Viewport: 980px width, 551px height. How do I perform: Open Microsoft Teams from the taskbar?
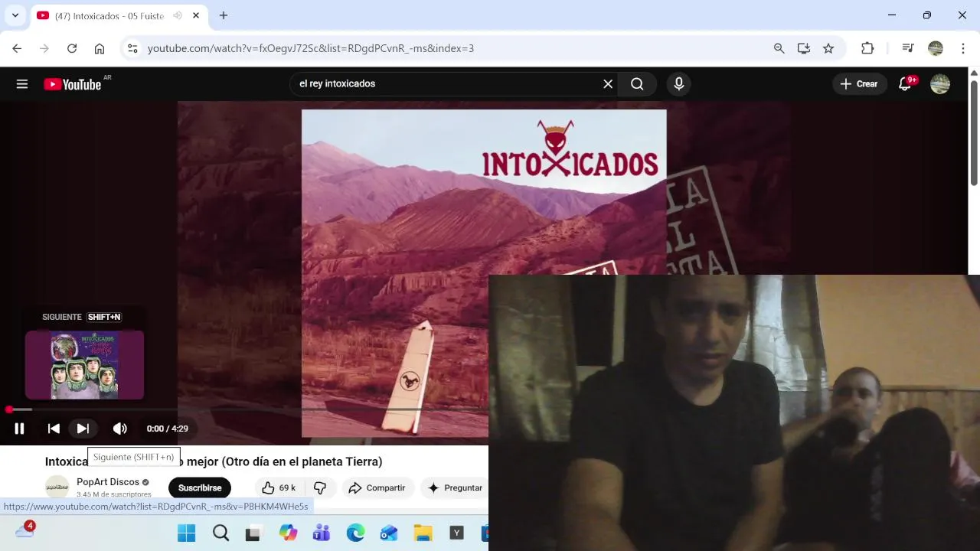click(322, 533)
